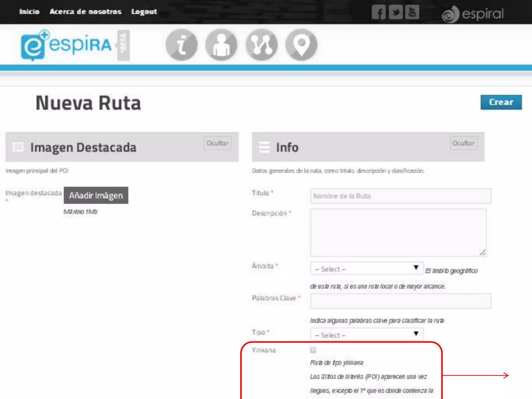Hide the Info panel with Ocultar

click(463, 143)
